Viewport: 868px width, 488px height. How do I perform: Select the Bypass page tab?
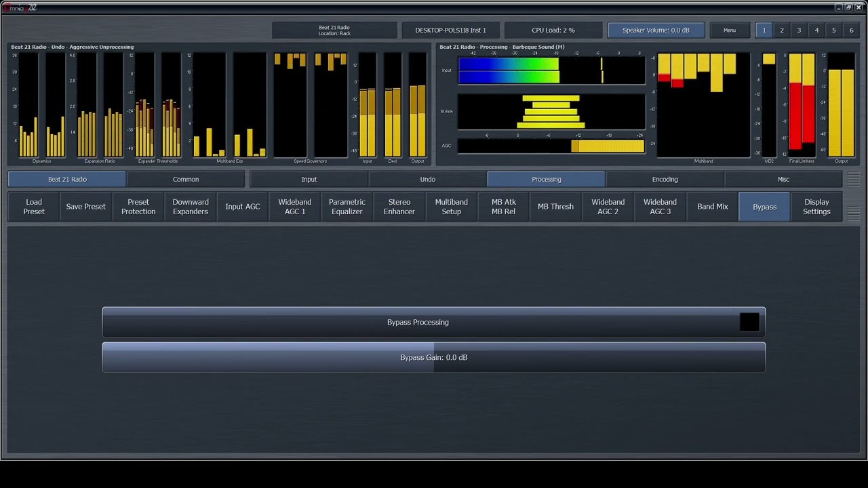764,207
